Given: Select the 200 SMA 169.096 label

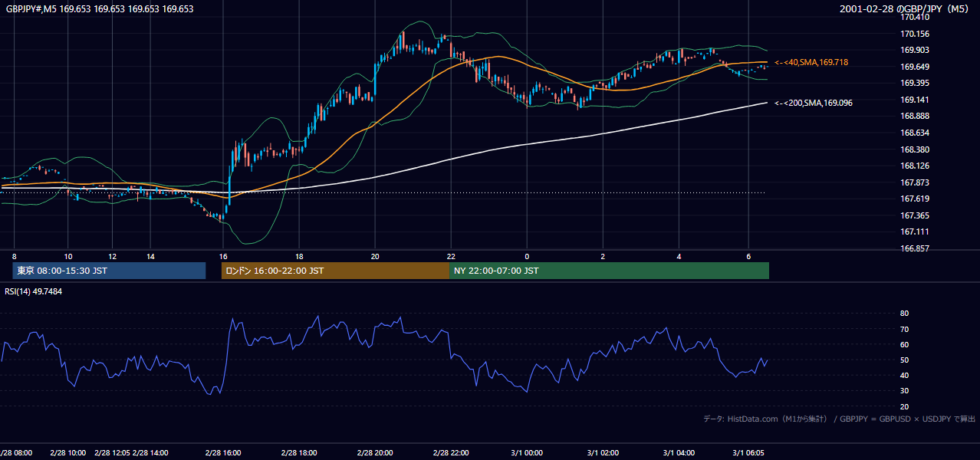Looking at the screenshot, I should [814, 103].
